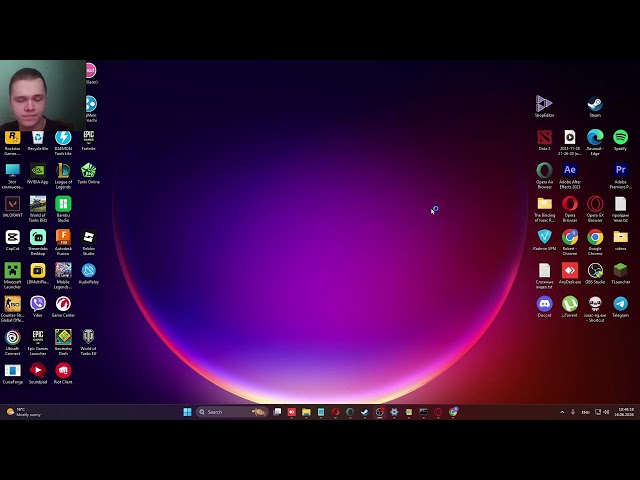Screen dimensions: 640x480
Task: Launch Geometry Dash from the desktop
Action: [x=63, y=342]
